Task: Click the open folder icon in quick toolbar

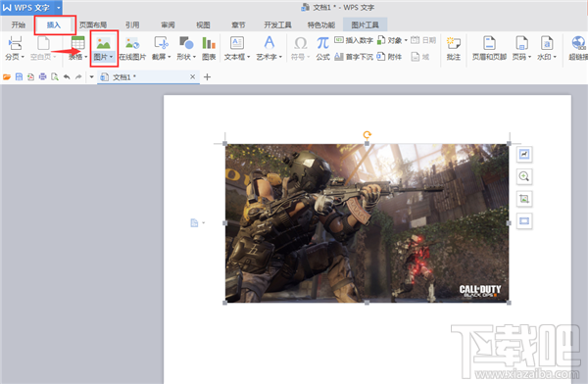Action: coord(7,76)
